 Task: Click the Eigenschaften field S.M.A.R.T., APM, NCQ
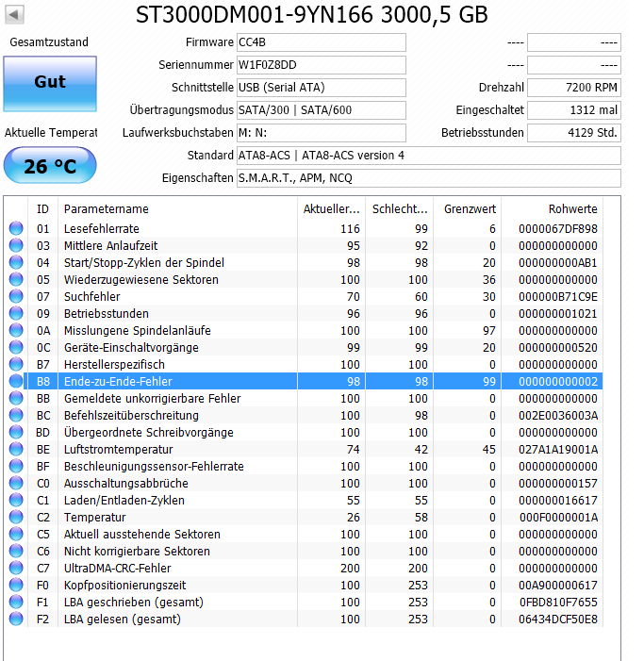tap(429, 178)
